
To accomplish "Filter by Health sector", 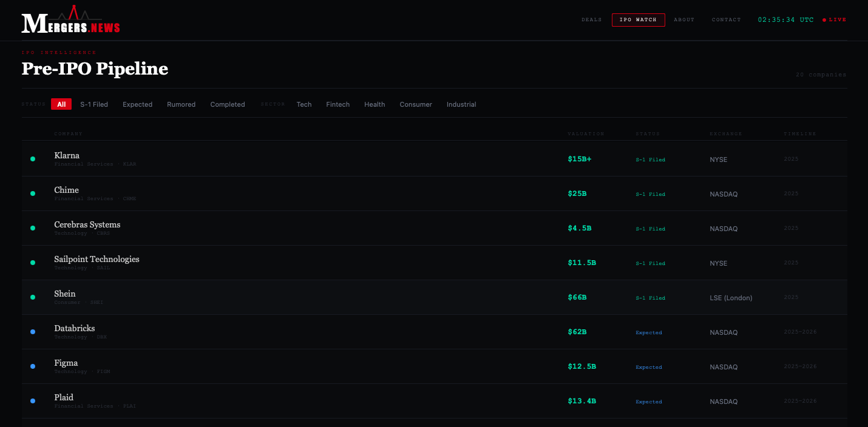I will [x=375, y=104].
